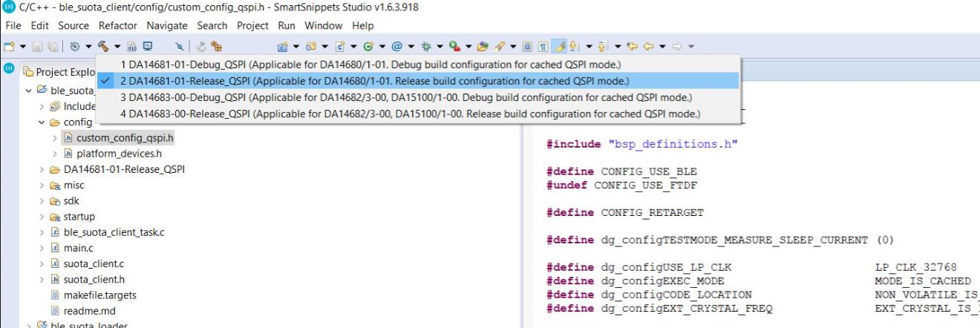The image size is (980, 328).
Task: Open build configurations dropdown arrow
Action: 89,46
